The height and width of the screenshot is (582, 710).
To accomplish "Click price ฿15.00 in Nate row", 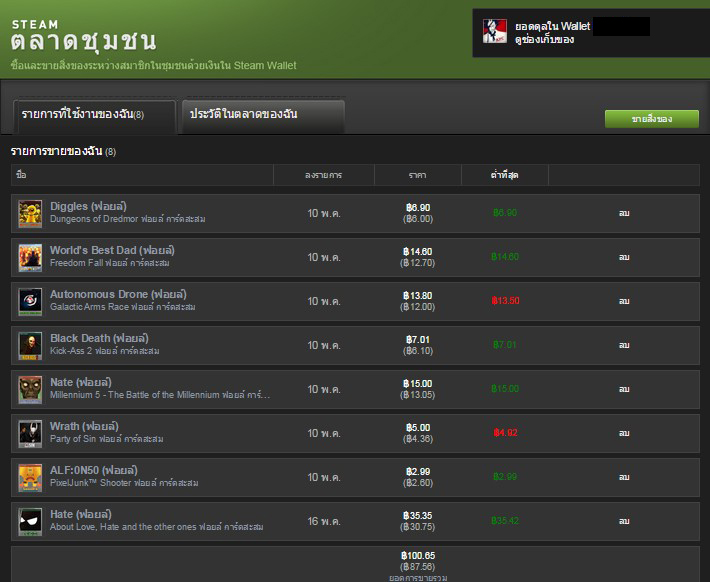I will click(x=417, y=383).
